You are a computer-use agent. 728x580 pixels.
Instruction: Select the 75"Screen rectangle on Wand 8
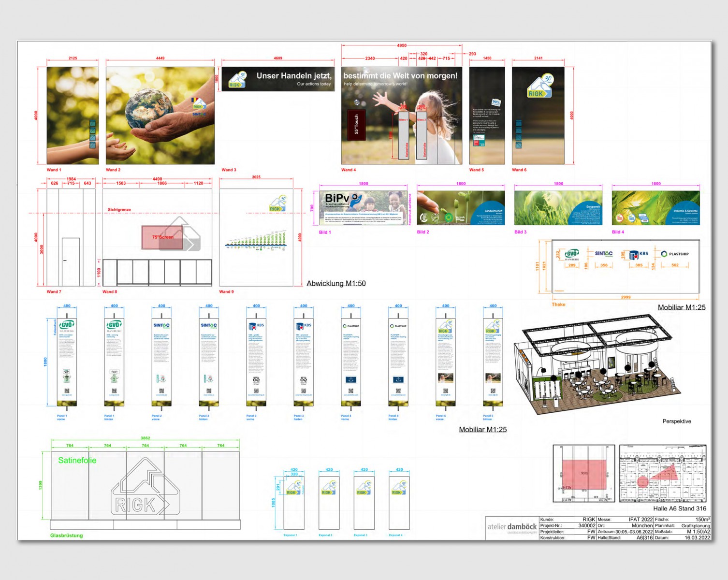[162, 237]
